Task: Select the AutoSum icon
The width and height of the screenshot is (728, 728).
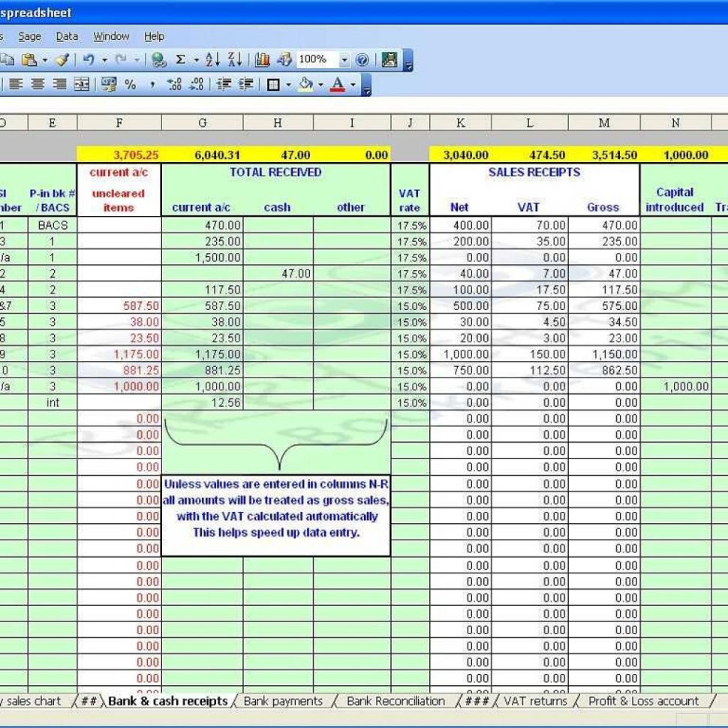Action: [x=180, y=59]
